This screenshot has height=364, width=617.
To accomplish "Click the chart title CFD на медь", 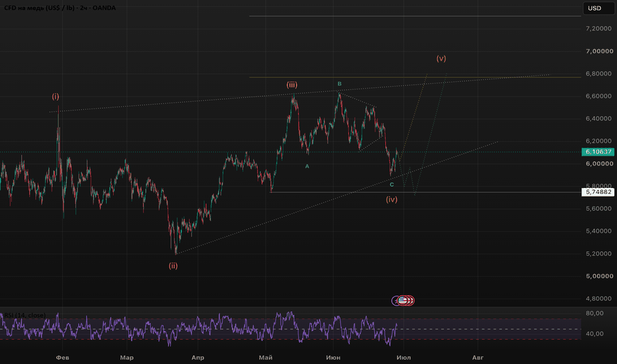I will 60,8.
